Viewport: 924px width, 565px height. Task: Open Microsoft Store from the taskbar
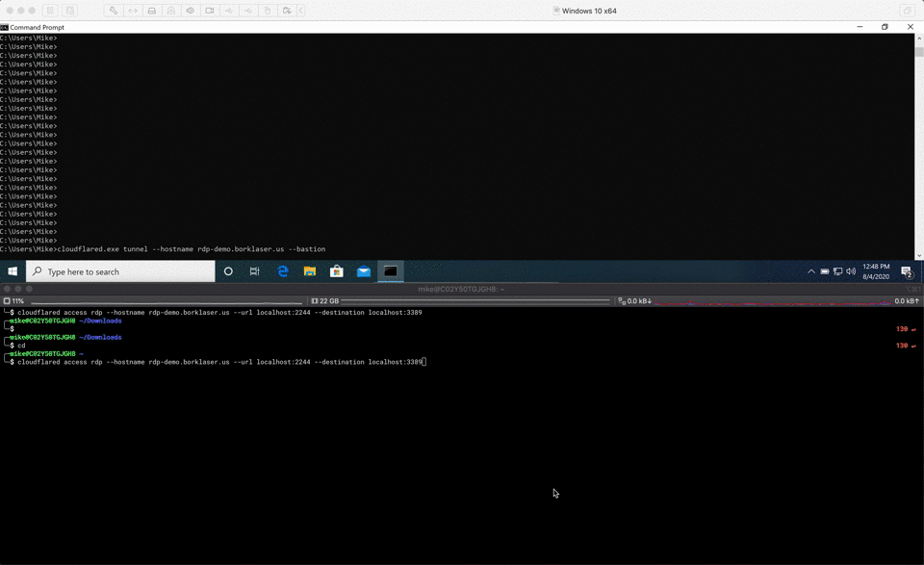337,271
